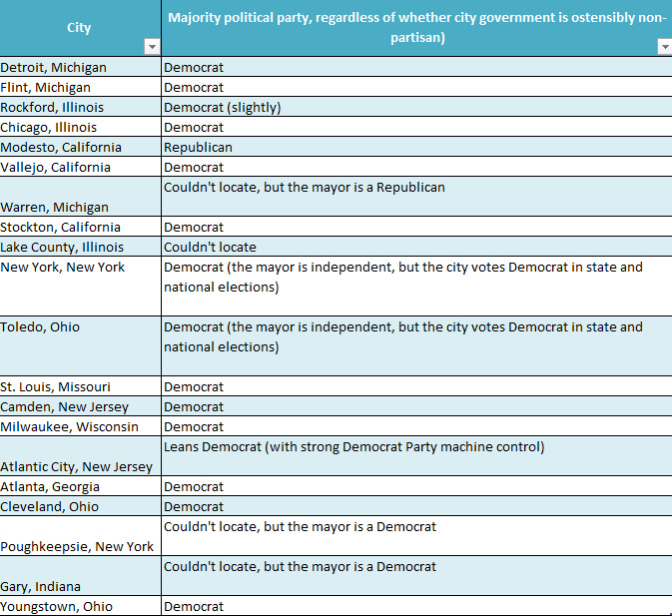Select the Democrat cell for Flint
672x616 pixels.
pyautogui.click(x=417, y=87)
